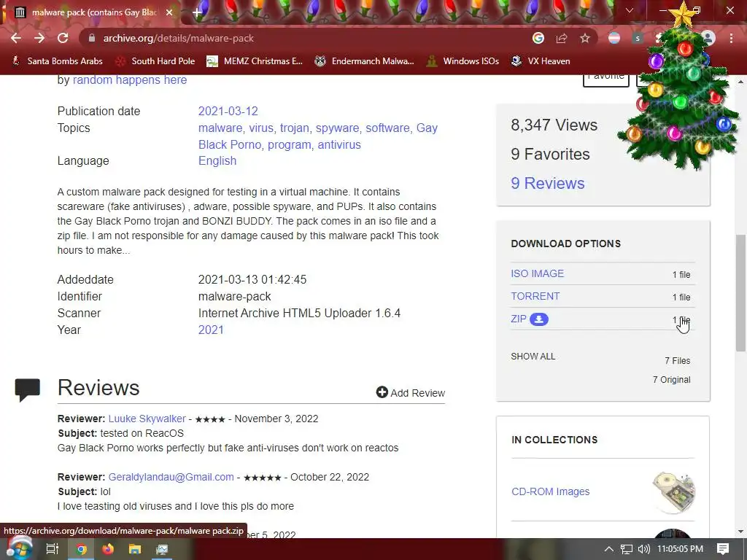The image size is (747, 560).
Task: Show hidden tray icons chevron
Action: (609, 549)
